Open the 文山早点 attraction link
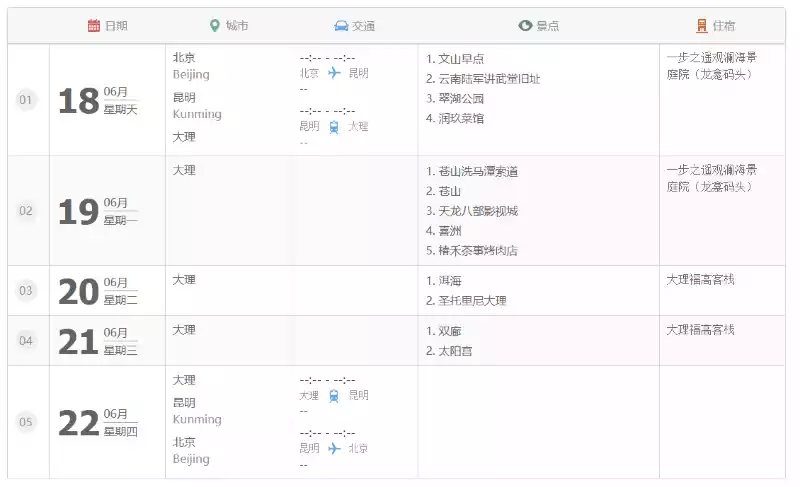This screenshot has height=487, width=800. pos(460,59)
